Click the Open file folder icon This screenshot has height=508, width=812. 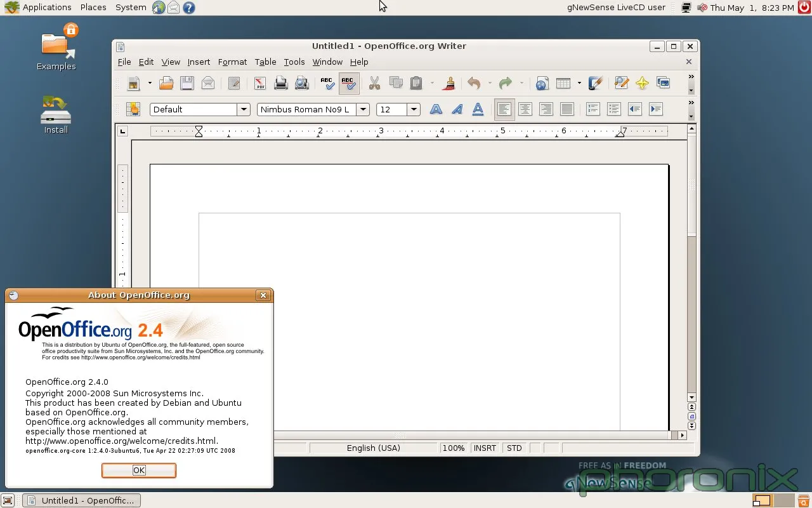click(166, 83)
